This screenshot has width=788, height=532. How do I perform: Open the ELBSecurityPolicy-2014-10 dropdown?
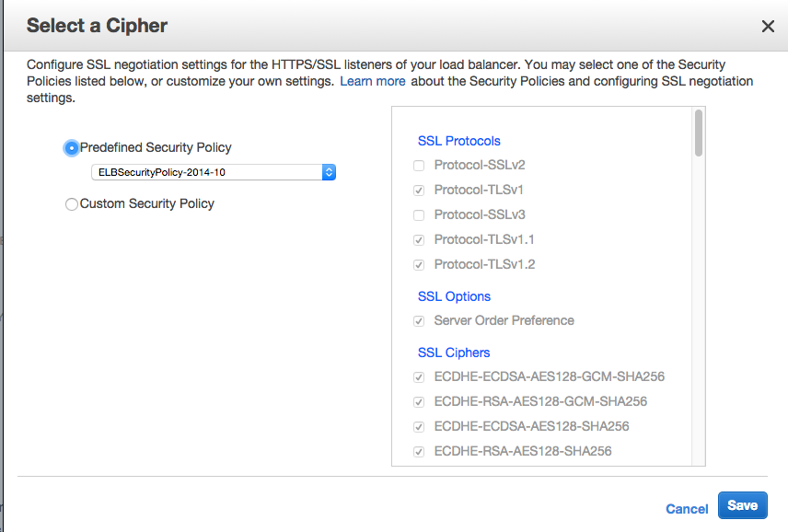[213, 172]
